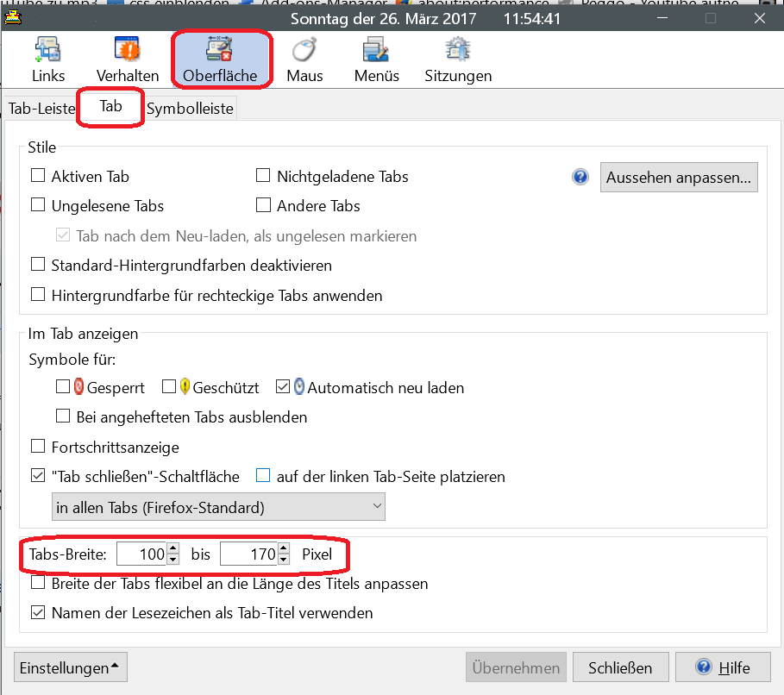The height and width of the screenshot is (695, 784).
Task: Click the greyed-out Übernehmen button
Action: tap(516, 667)
